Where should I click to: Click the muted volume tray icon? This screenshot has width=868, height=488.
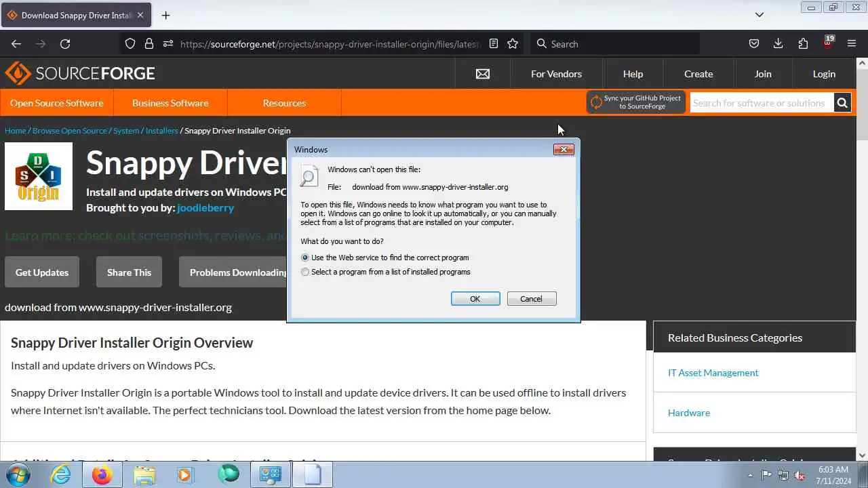pos(800,475)
